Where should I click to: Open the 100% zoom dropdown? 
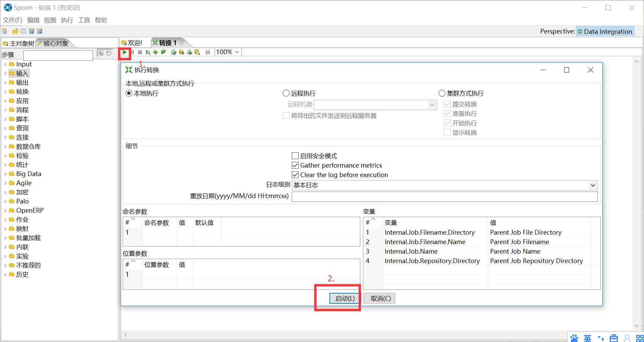pyautogui.click(x=237, y=52)
